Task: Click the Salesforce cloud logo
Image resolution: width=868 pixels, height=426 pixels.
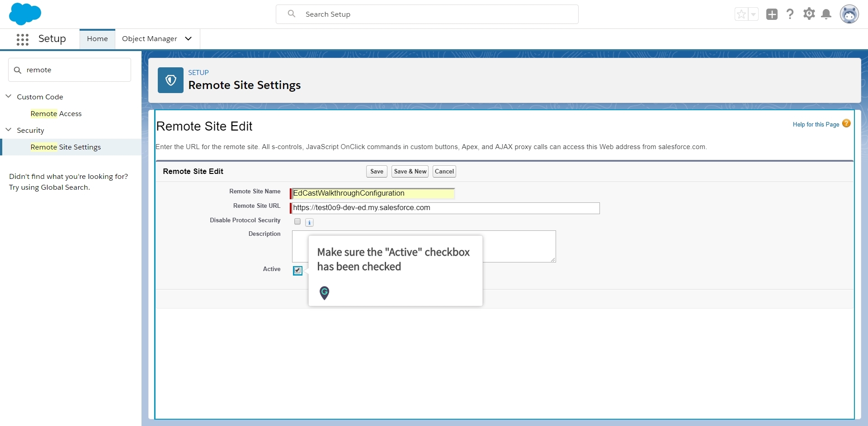Action: click(25, 14)
